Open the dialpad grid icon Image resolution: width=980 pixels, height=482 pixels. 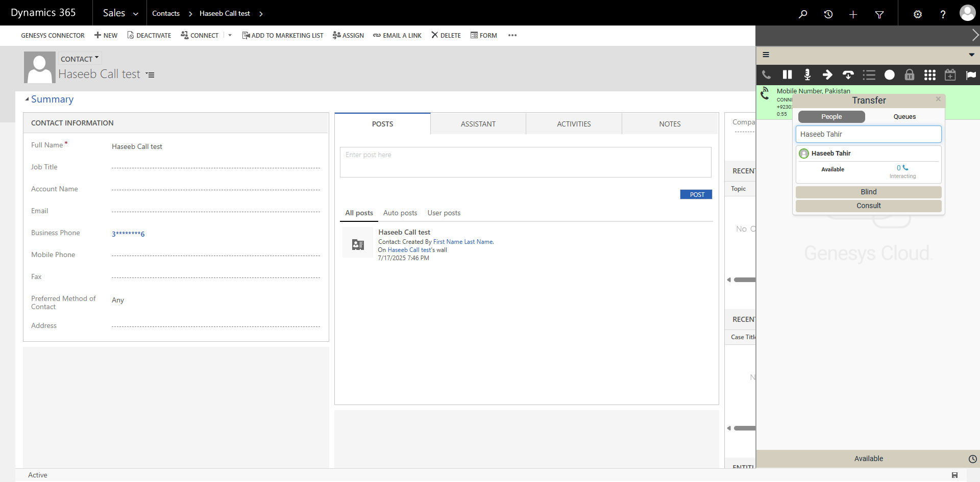point(929,75)
